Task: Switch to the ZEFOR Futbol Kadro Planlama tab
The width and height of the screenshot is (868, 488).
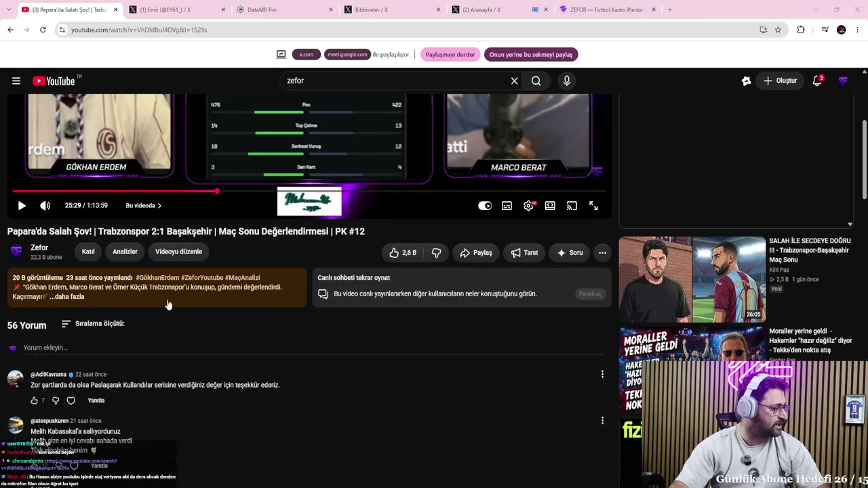Action: tap(607, 9)
